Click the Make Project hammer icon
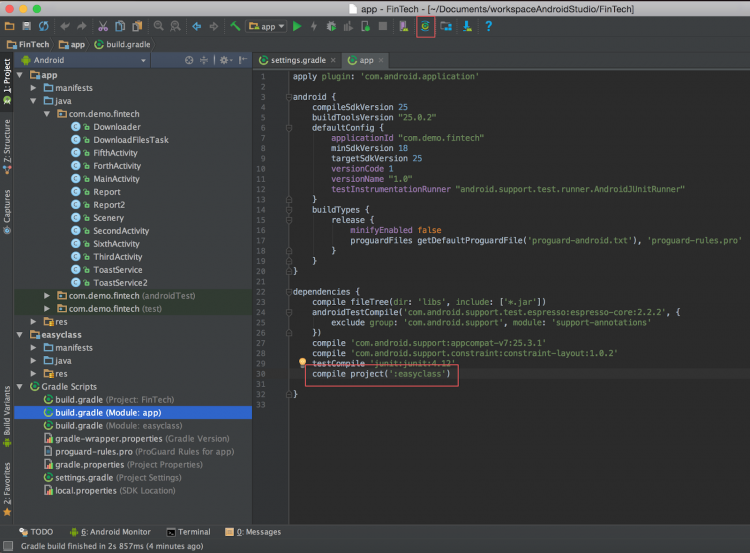This screenshot has height=553, width=750. (234, 26)
